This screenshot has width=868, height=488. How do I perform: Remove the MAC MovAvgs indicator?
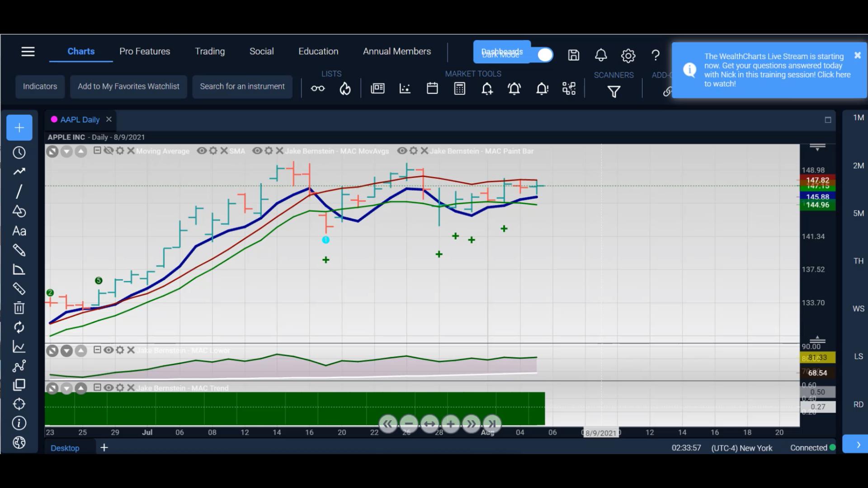[x=279, y=150]
